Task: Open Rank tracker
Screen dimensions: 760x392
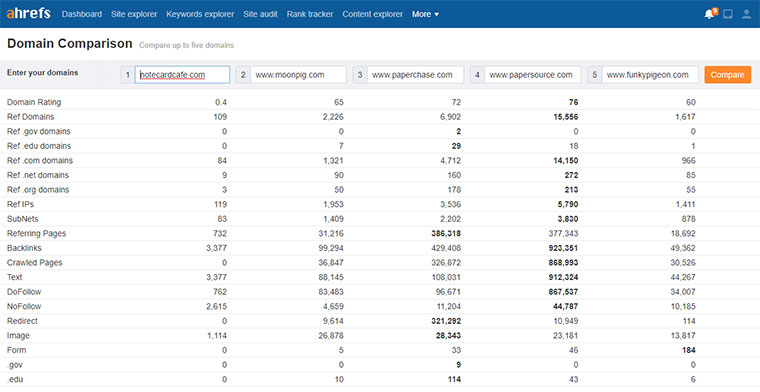Action: point(310,14)
